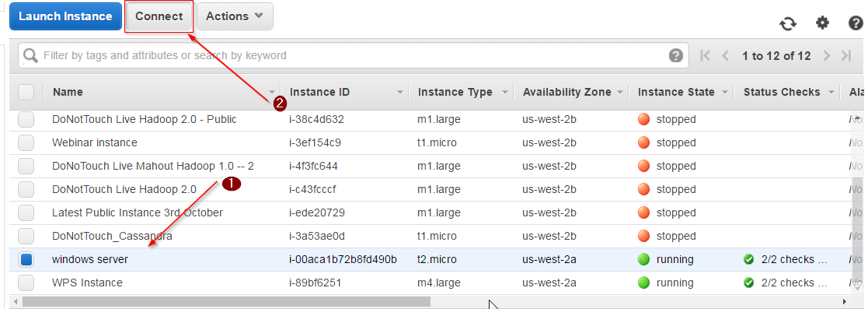The height and width of the screenshot is (309, 868).
Task: Go to last page of results
Action: point(846,55)
